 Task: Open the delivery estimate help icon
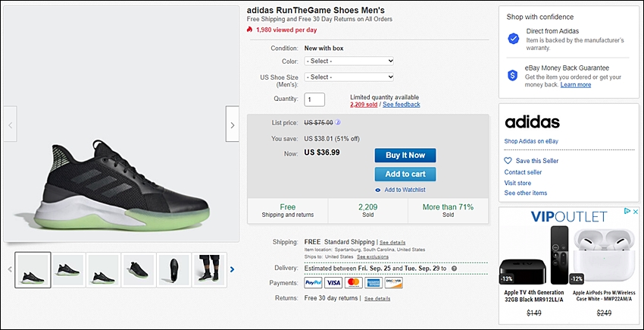(x=454, y=269)
